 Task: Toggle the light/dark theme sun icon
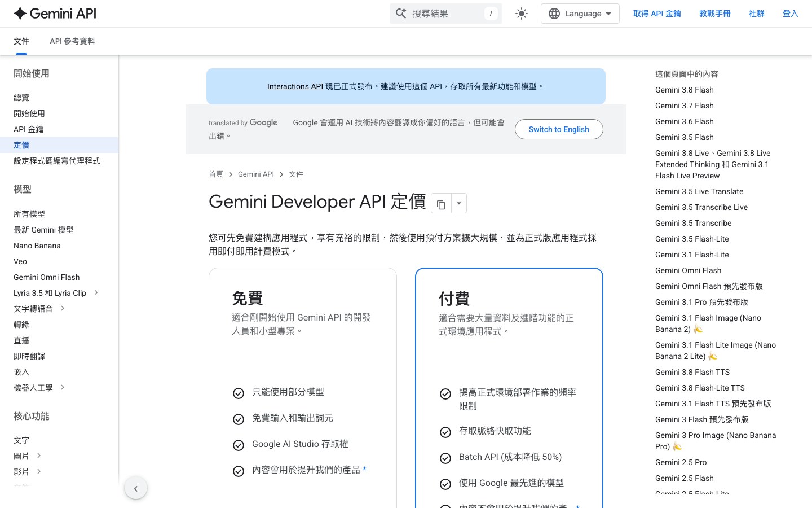coord(522,14)
